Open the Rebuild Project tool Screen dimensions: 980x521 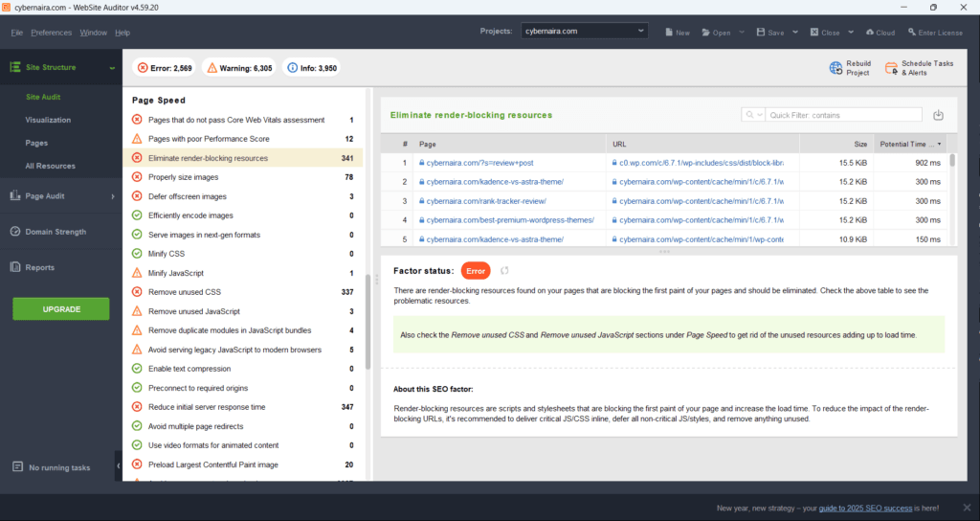point(850,68)
